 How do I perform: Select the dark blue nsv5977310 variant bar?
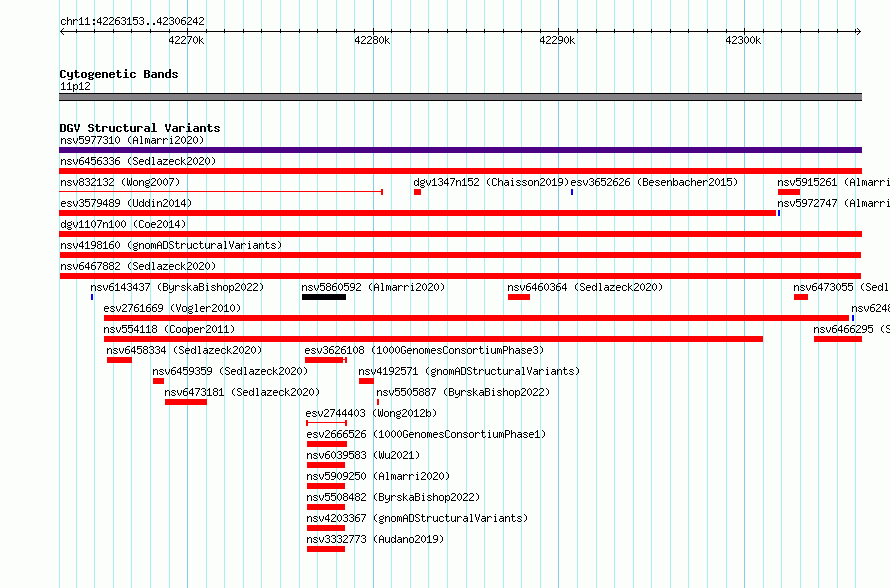(460, 150)
